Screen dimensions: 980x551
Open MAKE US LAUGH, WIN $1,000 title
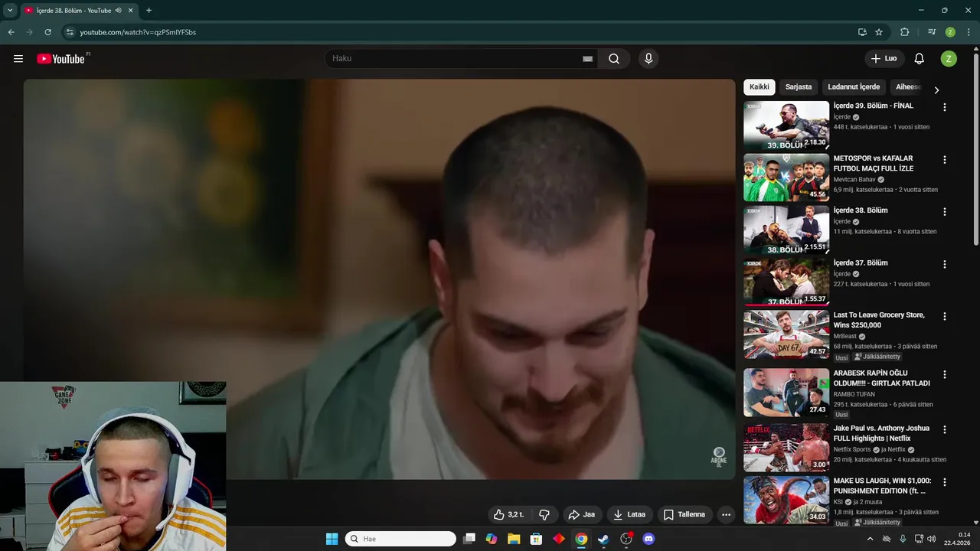tap(882, 486)
